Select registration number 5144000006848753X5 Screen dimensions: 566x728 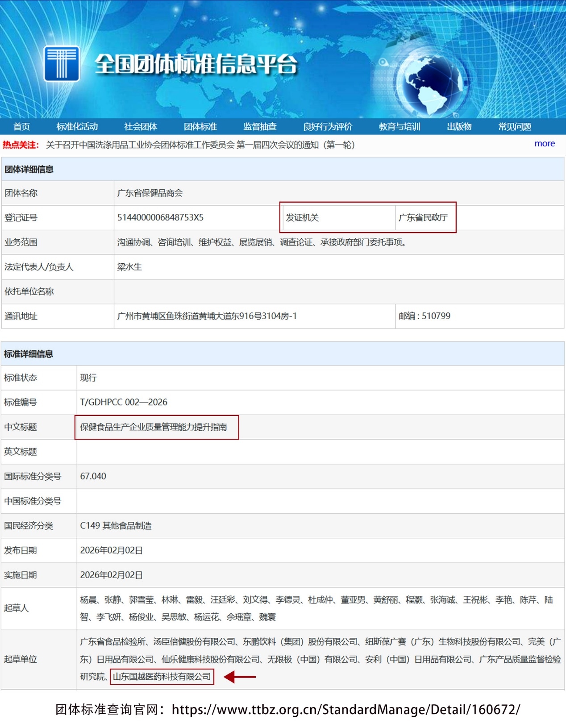(x=160, y=218)
